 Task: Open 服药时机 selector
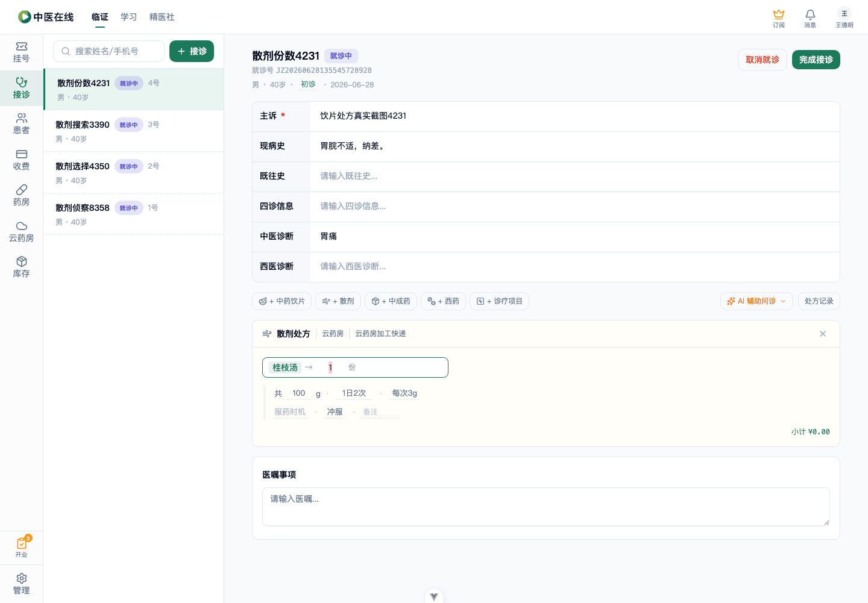pos(290,412)
